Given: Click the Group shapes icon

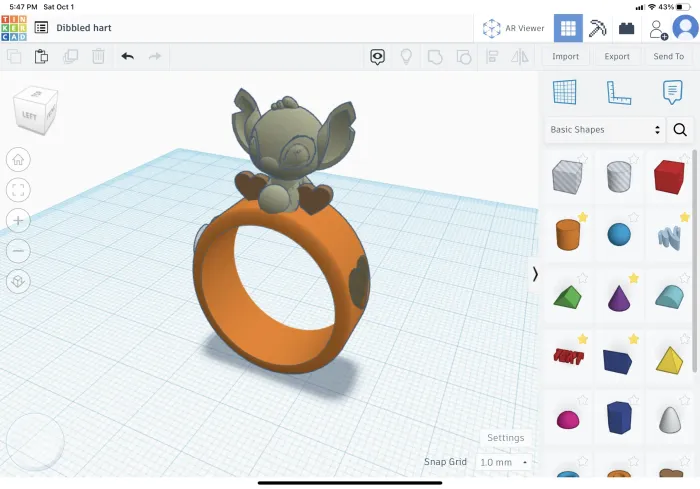Looking at the screenshot, I should click(x=435, y=57).
